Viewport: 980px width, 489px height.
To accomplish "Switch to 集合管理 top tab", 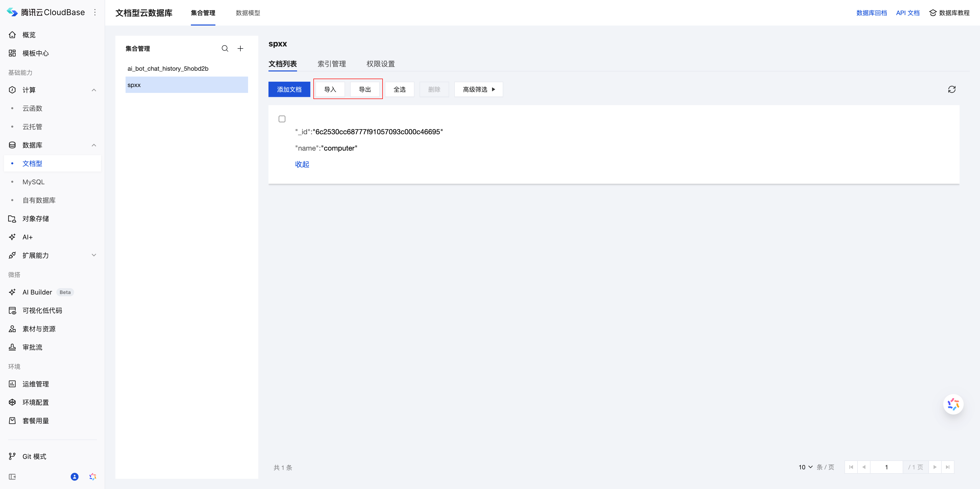I will (203, 13).
